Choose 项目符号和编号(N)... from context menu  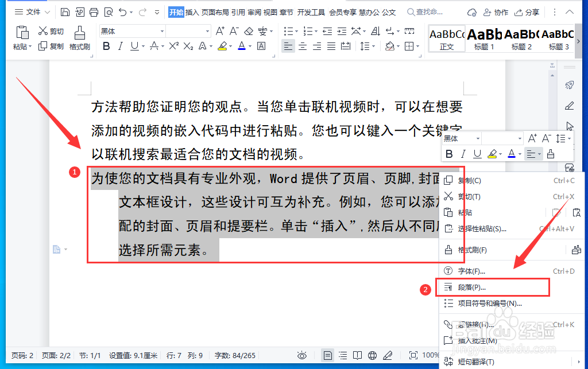click(x=512, y=304)
